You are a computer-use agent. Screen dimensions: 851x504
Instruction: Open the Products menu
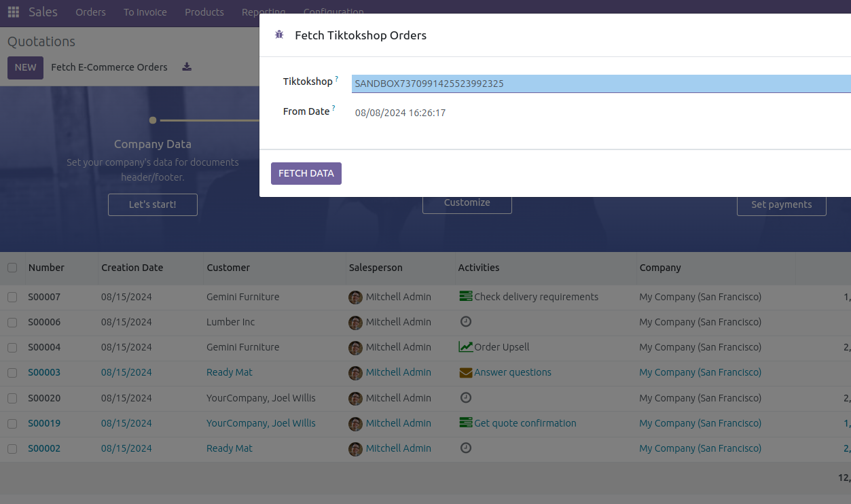pos(204,12)
